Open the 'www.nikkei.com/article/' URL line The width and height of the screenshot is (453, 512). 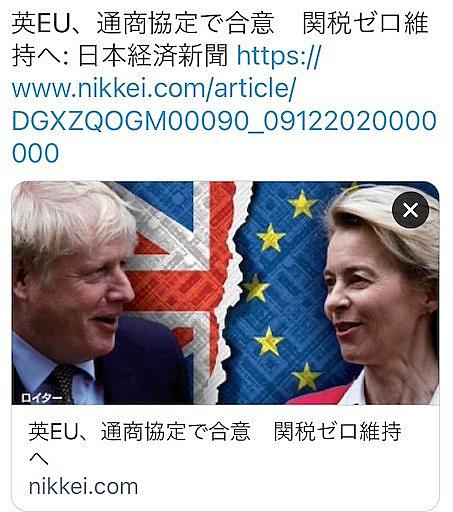coord(154,88)
